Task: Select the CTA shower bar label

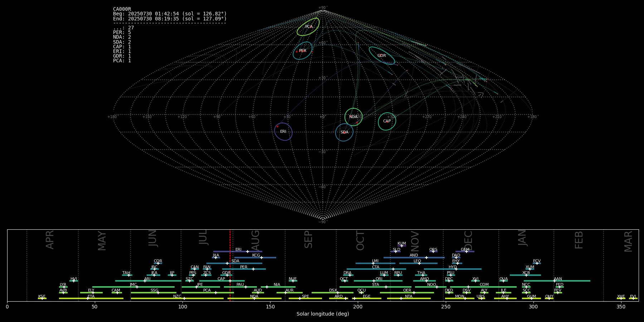Action: point(376,267)
